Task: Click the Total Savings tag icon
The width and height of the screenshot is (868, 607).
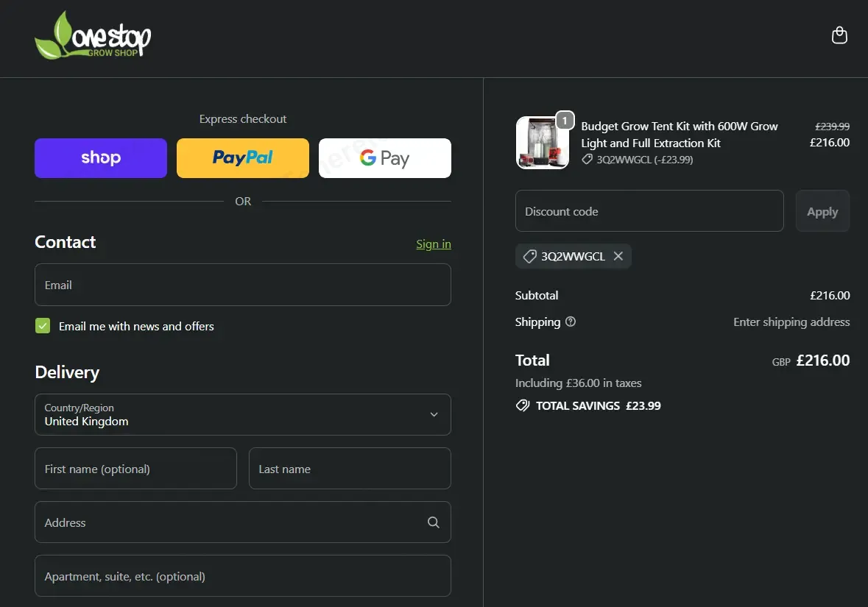Action: point(523,405)
